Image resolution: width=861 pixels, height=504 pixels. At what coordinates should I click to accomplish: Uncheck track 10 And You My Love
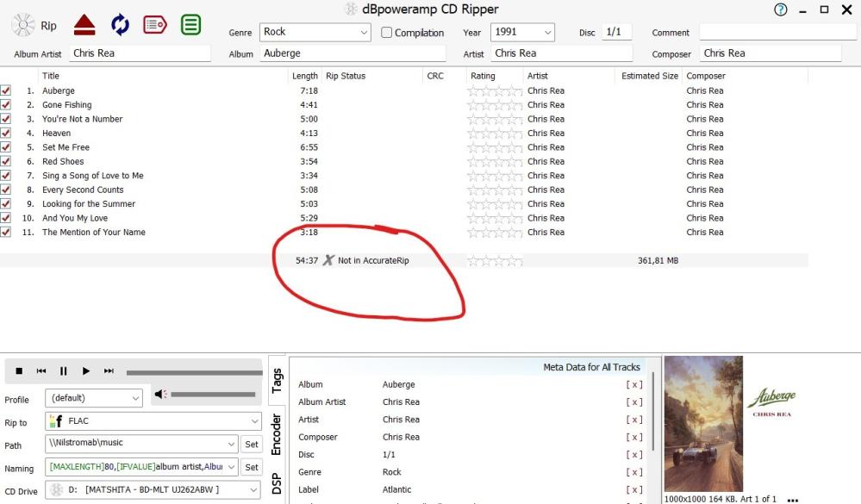5,218
